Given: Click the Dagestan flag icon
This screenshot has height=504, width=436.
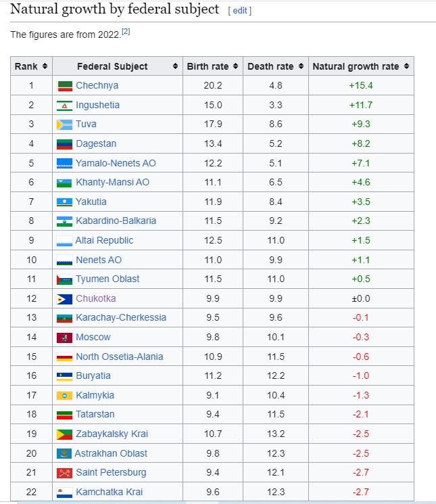Looking at the screenshot, I should point(65,144).
